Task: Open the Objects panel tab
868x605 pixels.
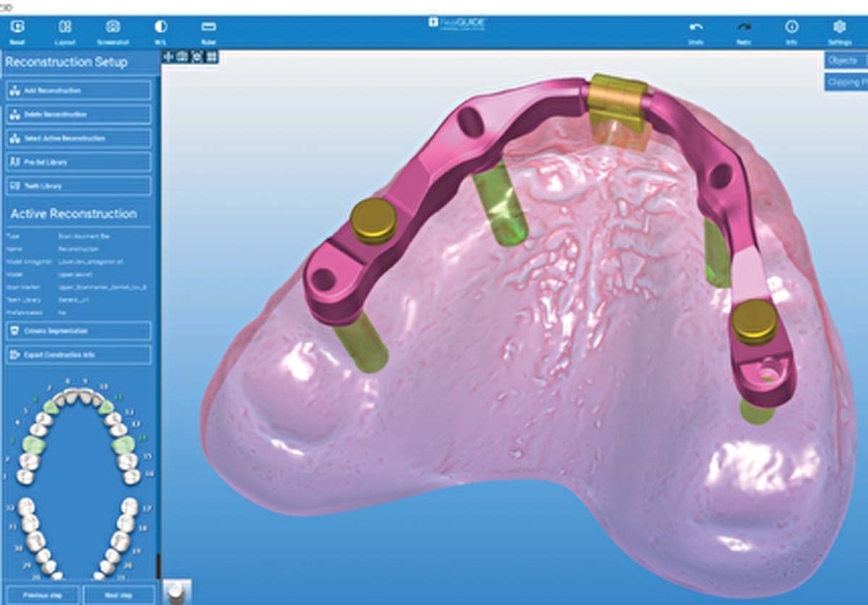Action: coord(846,61)
